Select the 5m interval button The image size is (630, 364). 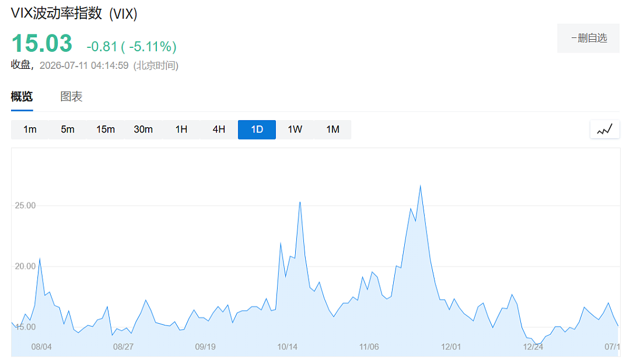tap(68, 129)
